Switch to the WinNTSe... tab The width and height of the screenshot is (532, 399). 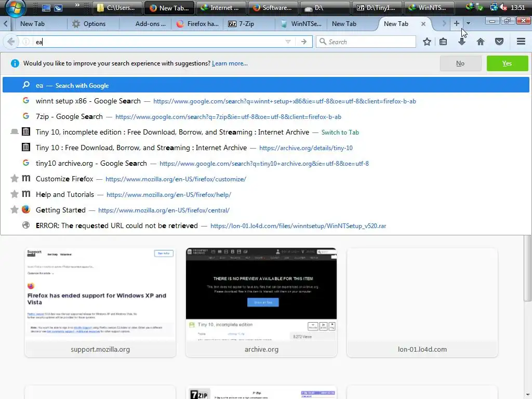[x=302, y=24]
